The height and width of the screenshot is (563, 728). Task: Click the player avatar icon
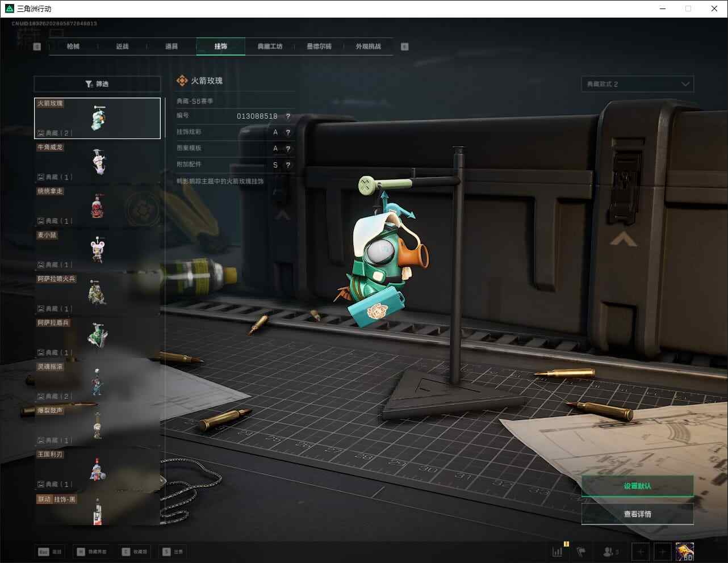685,551
